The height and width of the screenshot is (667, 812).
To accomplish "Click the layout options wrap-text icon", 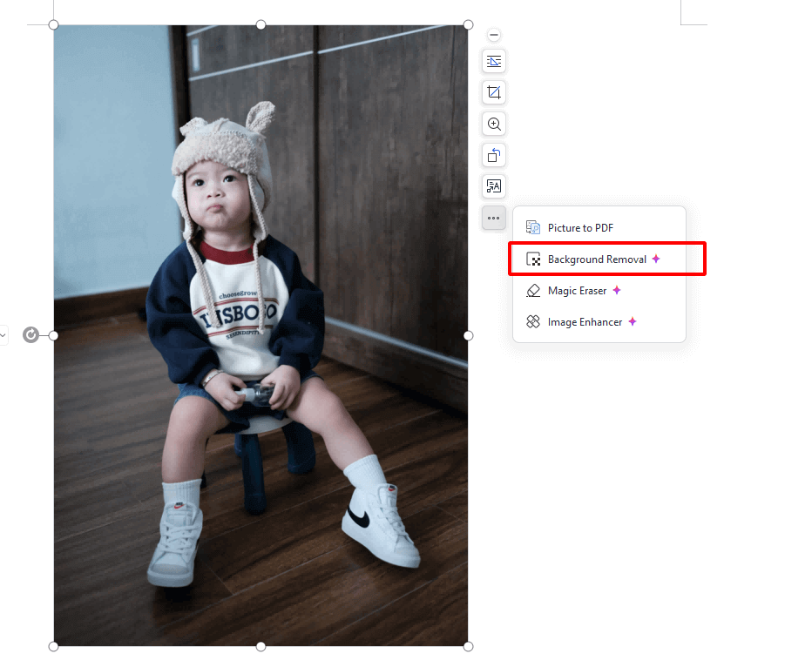I will pos(493,62).
